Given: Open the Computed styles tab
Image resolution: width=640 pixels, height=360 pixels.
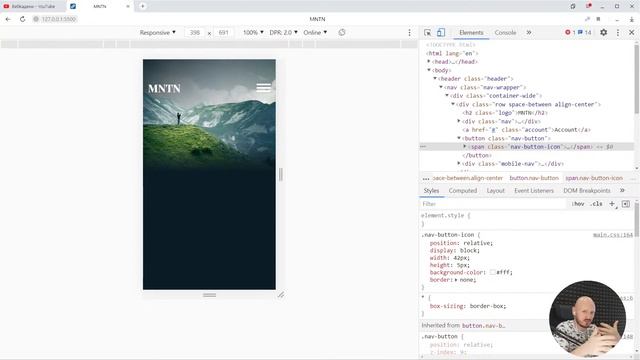Looking at the screenshot, I should click(x=462, y=191).
